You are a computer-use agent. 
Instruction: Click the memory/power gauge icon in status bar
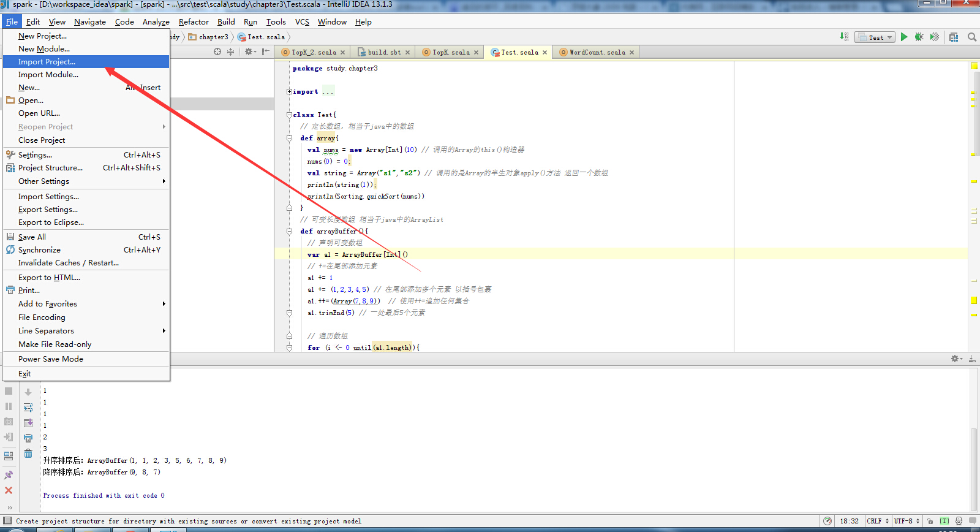(827, 521)
